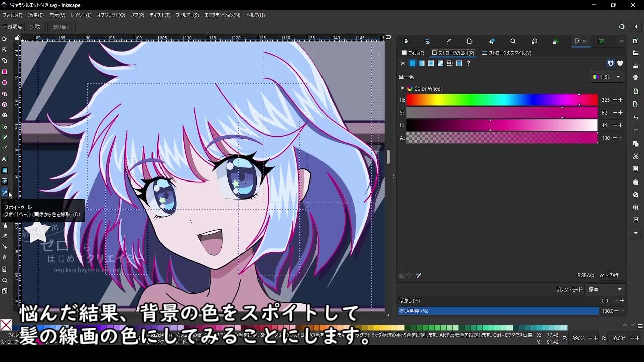Open the Find (magnifier) dock tab
Viewport: 644px width, 362px height.
coord(513,41)
